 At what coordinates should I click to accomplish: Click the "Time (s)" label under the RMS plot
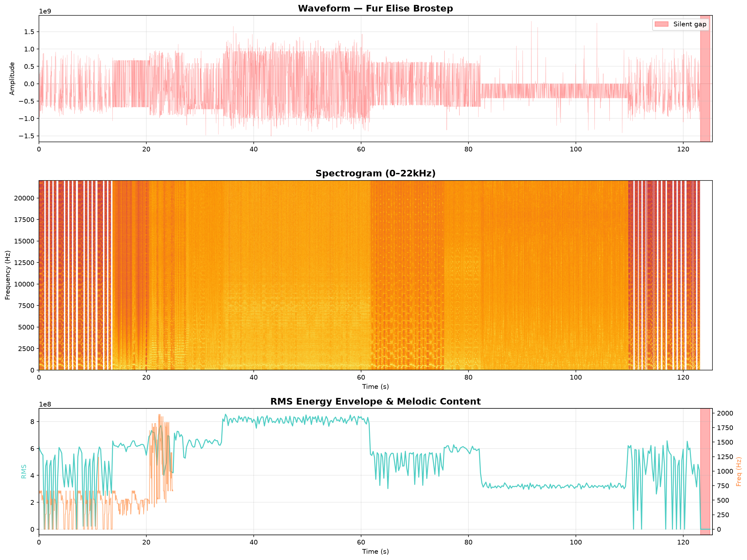(375, 552)
